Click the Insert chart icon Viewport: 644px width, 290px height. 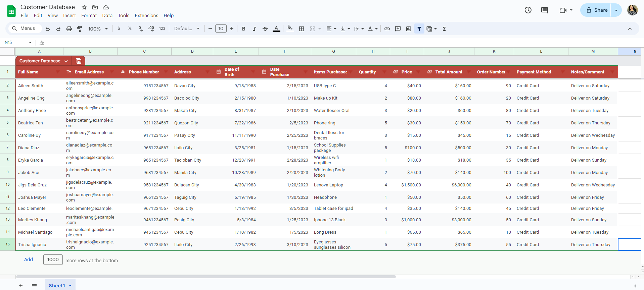[409, 29]
